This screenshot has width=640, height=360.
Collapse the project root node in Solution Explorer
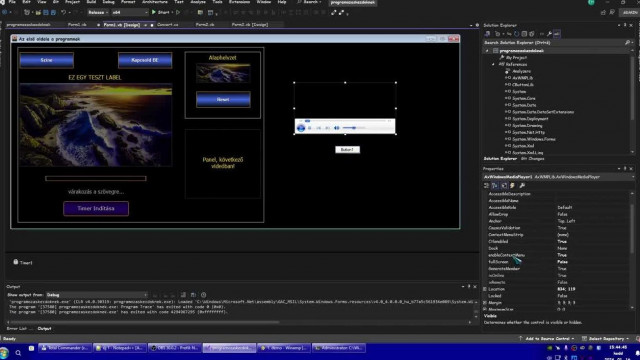pyautogui.click(x=487, y=51)
